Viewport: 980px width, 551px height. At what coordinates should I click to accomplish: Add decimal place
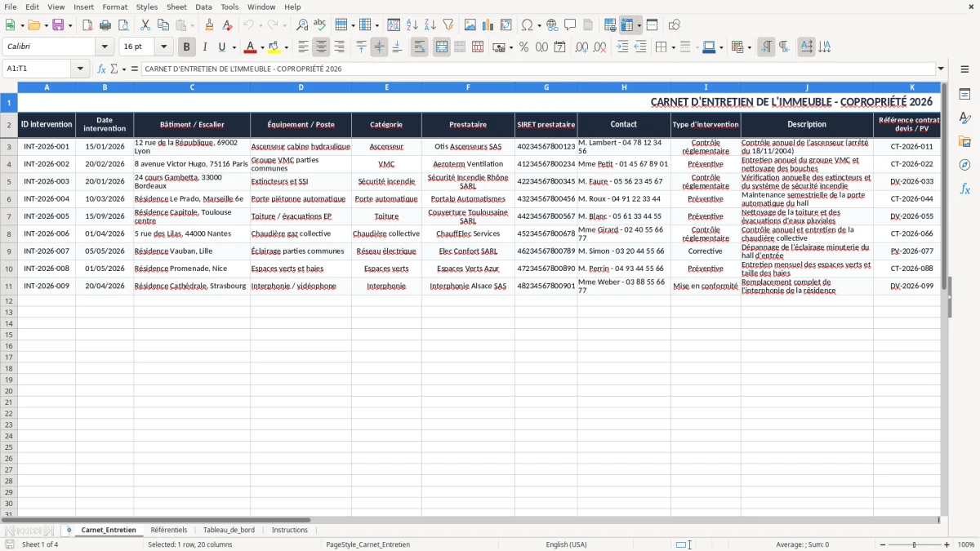pos(581,47)
